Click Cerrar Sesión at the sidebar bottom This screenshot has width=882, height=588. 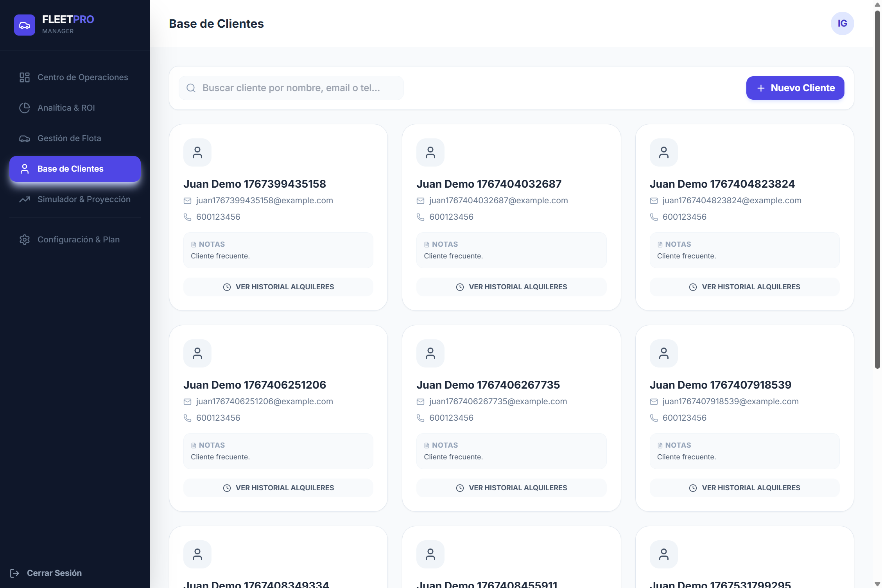click(x=54, y=573)
